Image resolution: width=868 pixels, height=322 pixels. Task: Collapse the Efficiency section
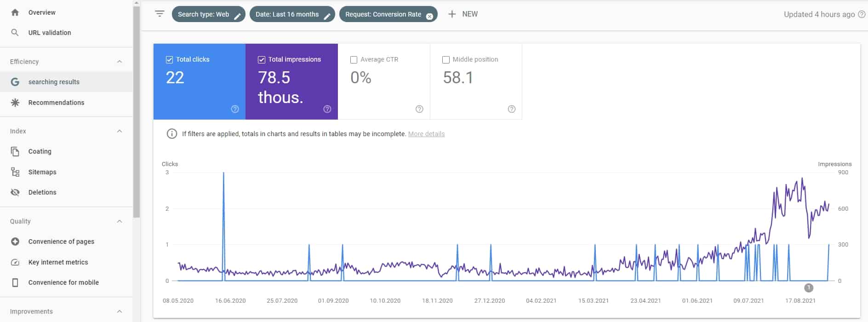click(120, 62)
